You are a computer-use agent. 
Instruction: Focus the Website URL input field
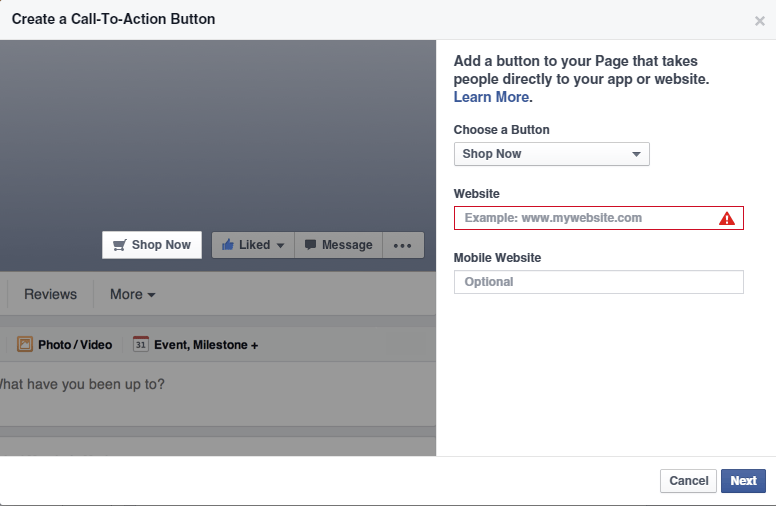pyautogui.click(x=585, y=218)
